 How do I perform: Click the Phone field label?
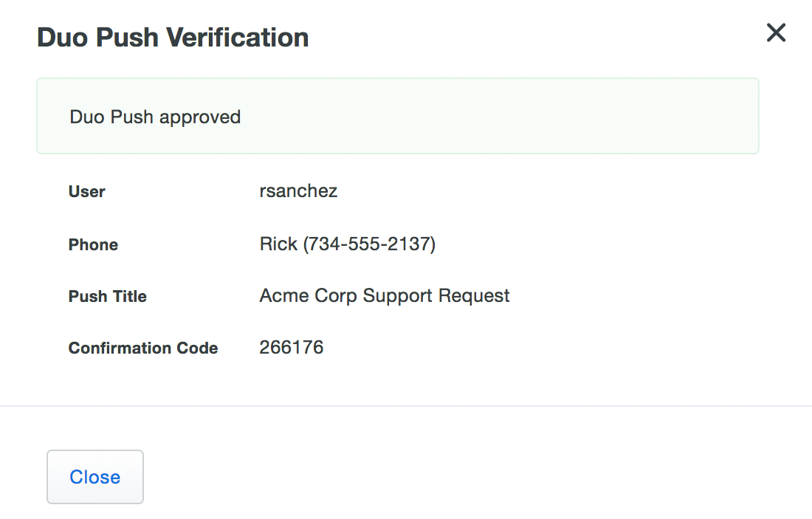[93, 244]
